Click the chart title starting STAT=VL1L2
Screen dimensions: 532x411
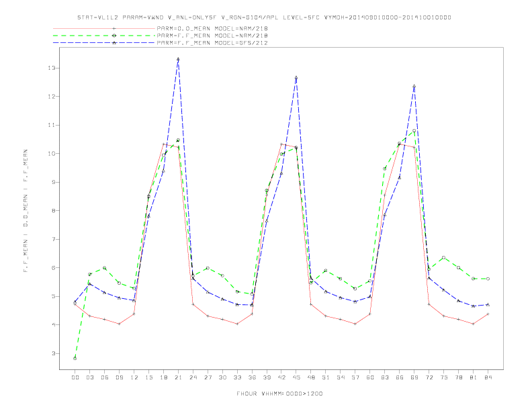click(264, 17)
